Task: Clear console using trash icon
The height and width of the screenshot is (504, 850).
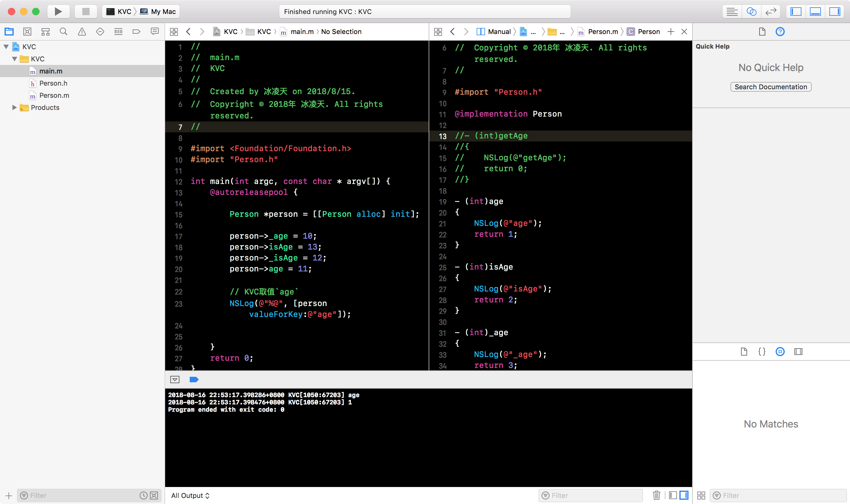Action: (656, 495)
